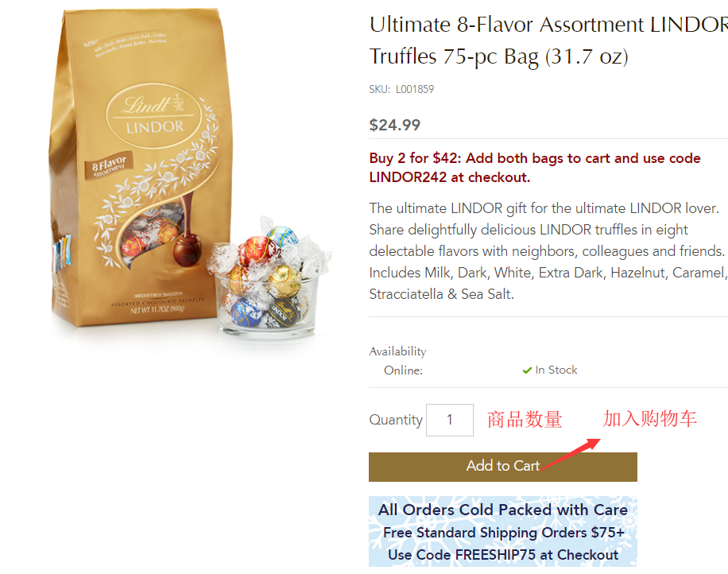Click the LINDOR242 promo code text

point(408,177)
